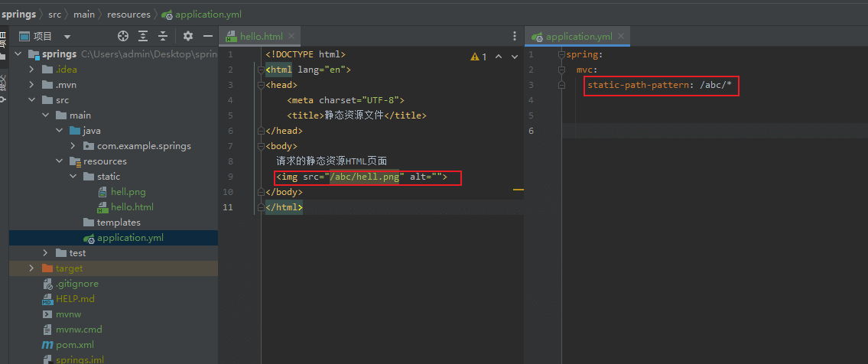
Task: Click the Expand All icon in project panel
Action: (x=143, y=36)
